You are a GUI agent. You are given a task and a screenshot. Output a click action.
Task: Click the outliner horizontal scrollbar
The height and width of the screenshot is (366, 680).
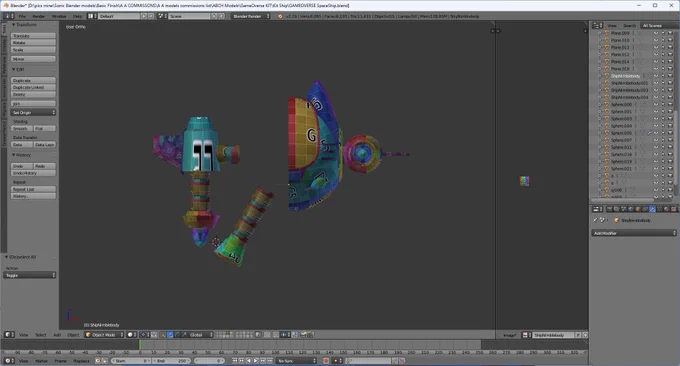tap(623, 200)
